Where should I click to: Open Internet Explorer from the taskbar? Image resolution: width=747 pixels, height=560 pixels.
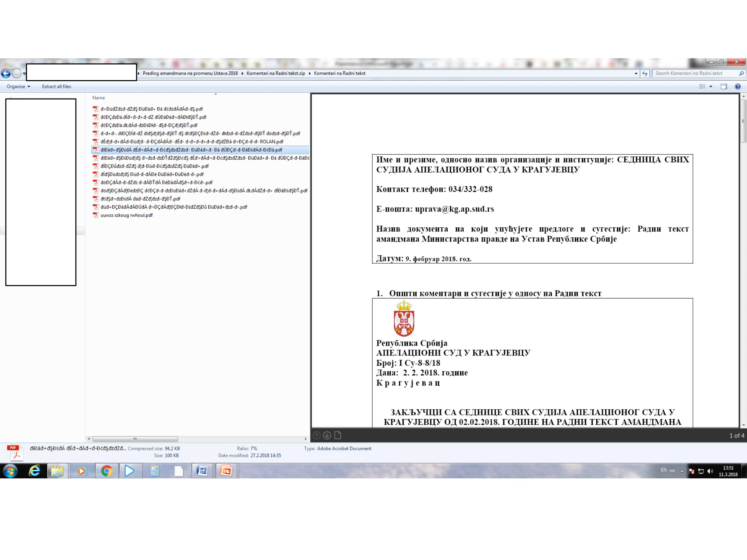click(34, 471)
